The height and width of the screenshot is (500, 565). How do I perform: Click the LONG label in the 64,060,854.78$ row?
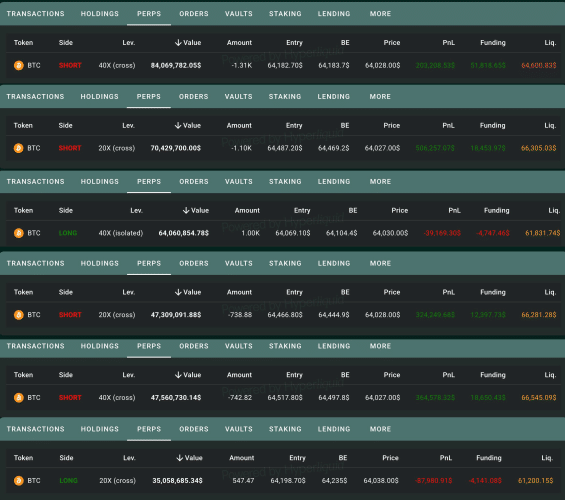click(x=68, y=233)
